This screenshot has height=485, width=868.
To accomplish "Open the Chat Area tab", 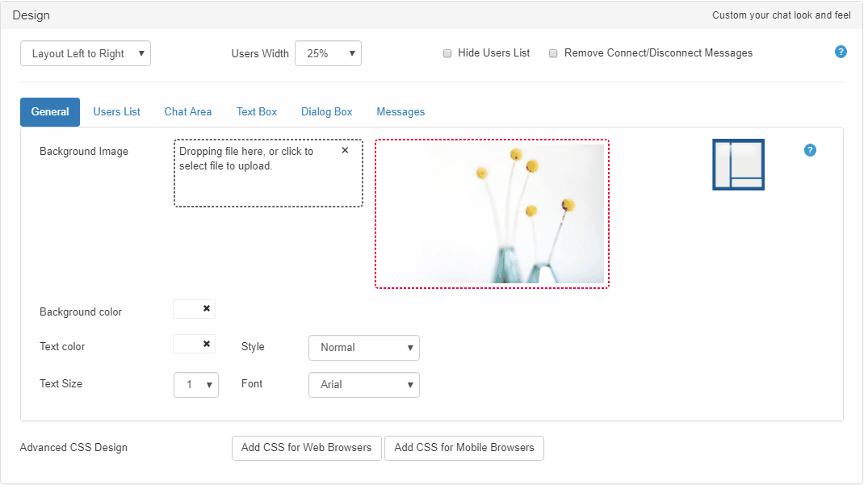I will pyautogui.click(x=188, y=112).
